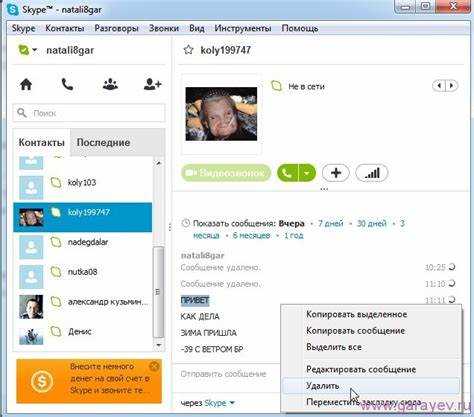Mark koly199747 as favorite with the star
The height and width of the screenshot is (417, 474).
[188, 50]
